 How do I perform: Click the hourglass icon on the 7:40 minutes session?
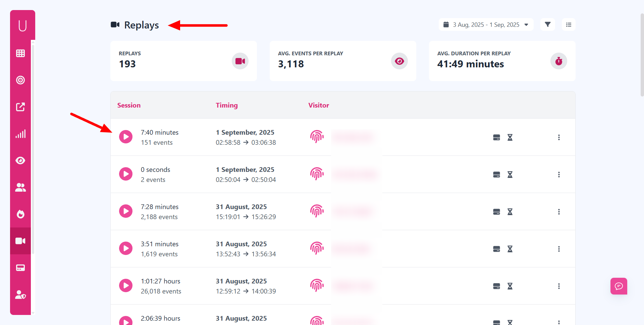[510, 137]
